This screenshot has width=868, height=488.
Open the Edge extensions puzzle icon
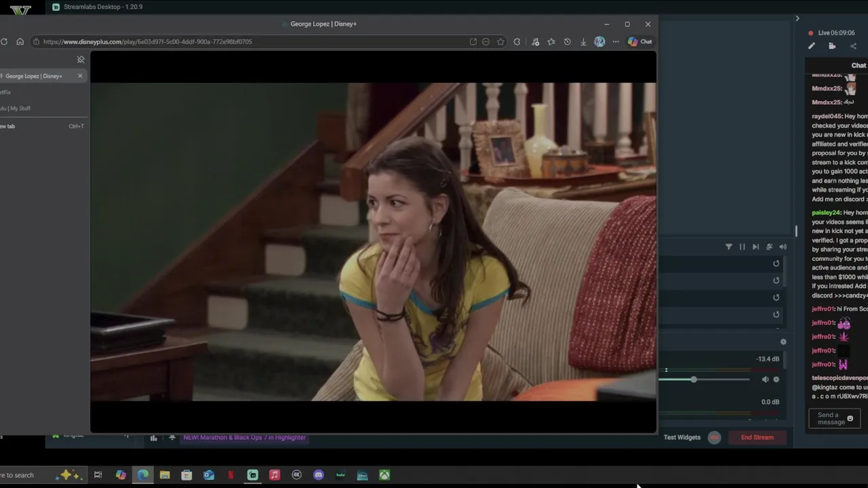517,41
